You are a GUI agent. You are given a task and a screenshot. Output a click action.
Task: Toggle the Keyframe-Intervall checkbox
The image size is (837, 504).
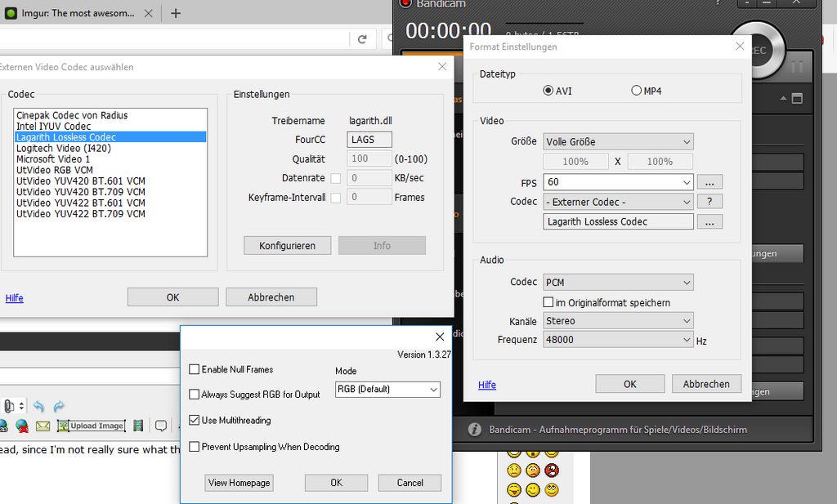tap(335, 198)
